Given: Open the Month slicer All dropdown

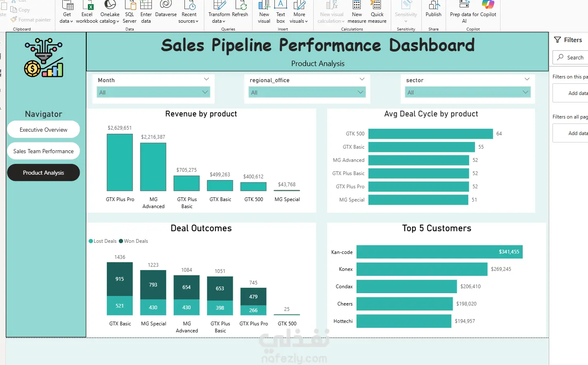Looking at the screenshot, I should (153, 92).
